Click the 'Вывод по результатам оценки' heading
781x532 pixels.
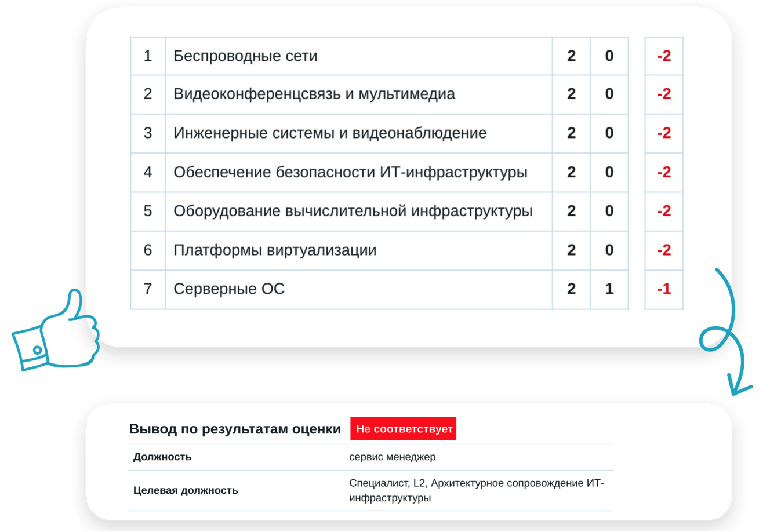point(235,429)
